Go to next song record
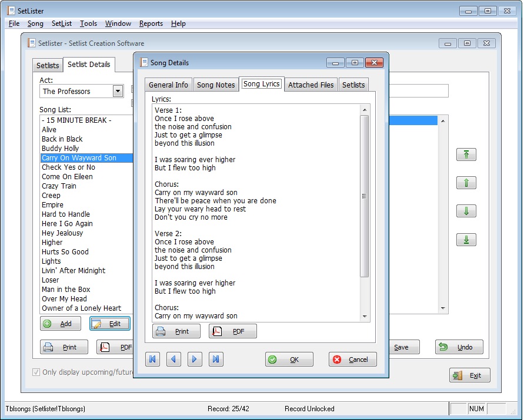 coord(195,359)
